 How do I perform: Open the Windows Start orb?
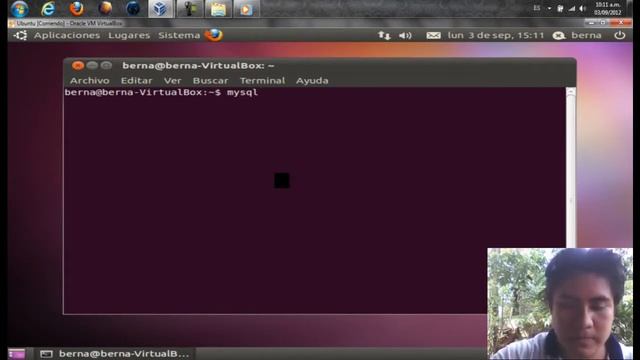[19, 9]
